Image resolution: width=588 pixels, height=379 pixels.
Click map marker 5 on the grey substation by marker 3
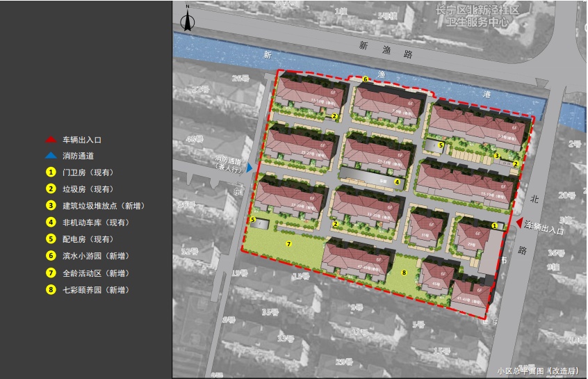(x=441, y=145)
